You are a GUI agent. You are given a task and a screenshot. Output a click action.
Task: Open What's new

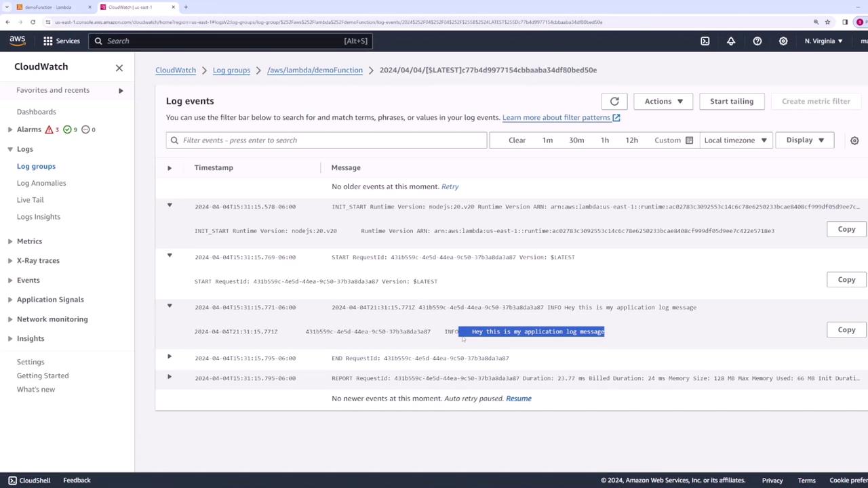tap(36, 389)
